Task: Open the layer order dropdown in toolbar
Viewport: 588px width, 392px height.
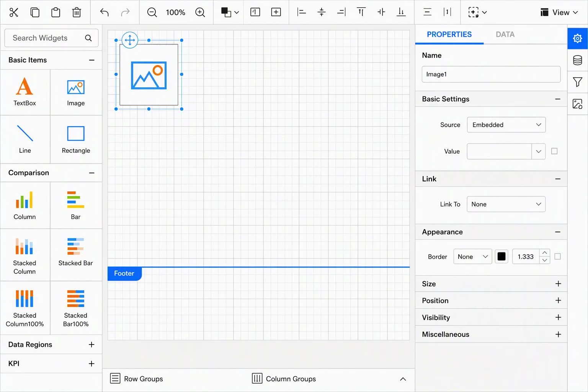Action: point(230,12)
